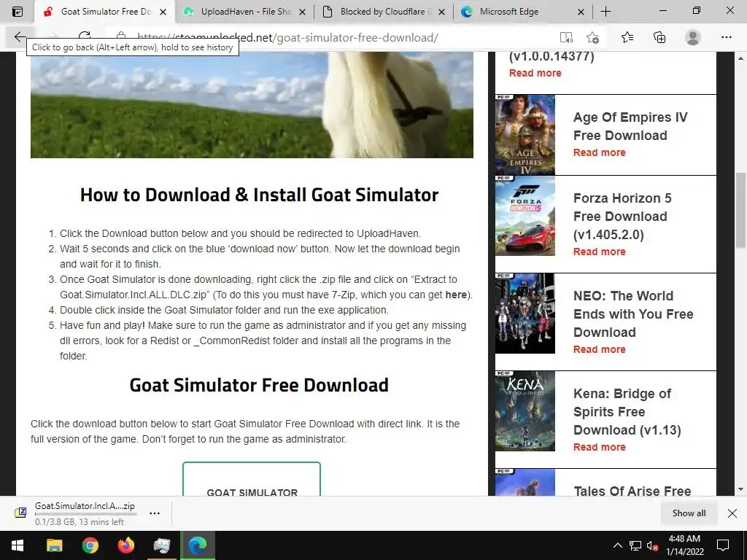Open the network status tray icon
747x560 pixels.
coord(635,545)
